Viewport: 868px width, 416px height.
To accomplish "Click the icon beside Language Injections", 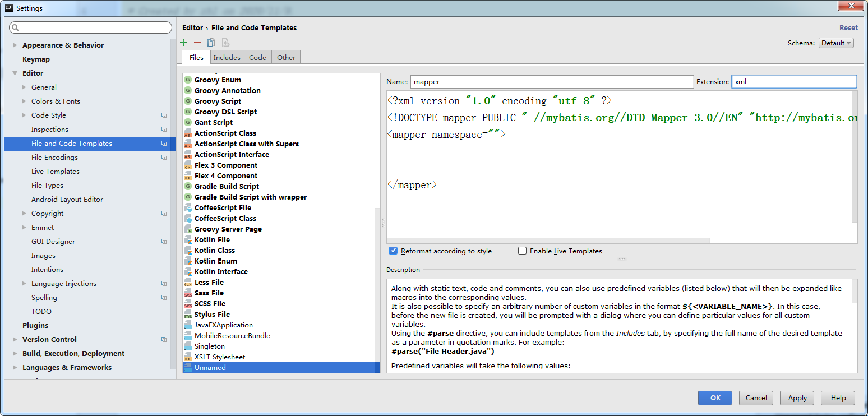I will [x=163, y=283].
